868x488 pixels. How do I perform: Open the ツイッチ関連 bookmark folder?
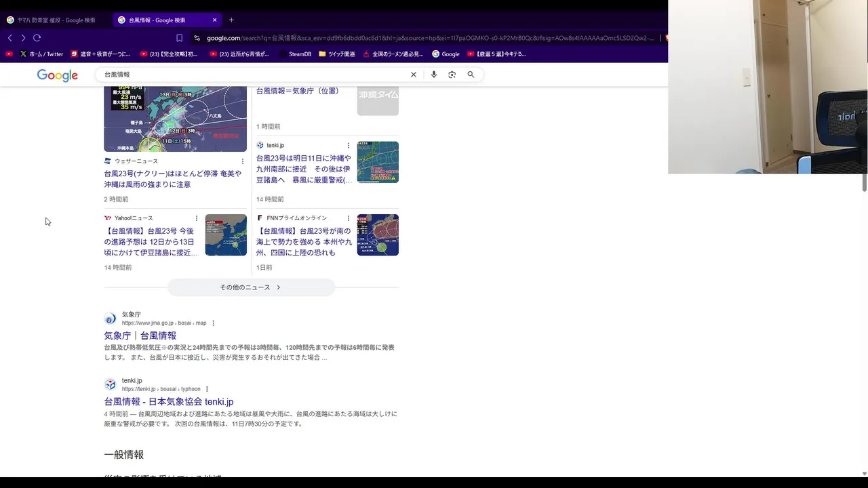336,54
